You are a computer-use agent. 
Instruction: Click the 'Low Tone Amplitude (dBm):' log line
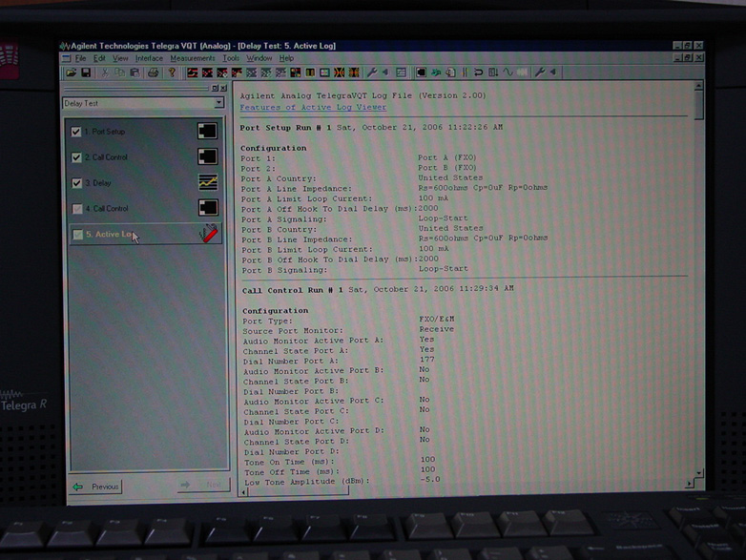(307, 482)
